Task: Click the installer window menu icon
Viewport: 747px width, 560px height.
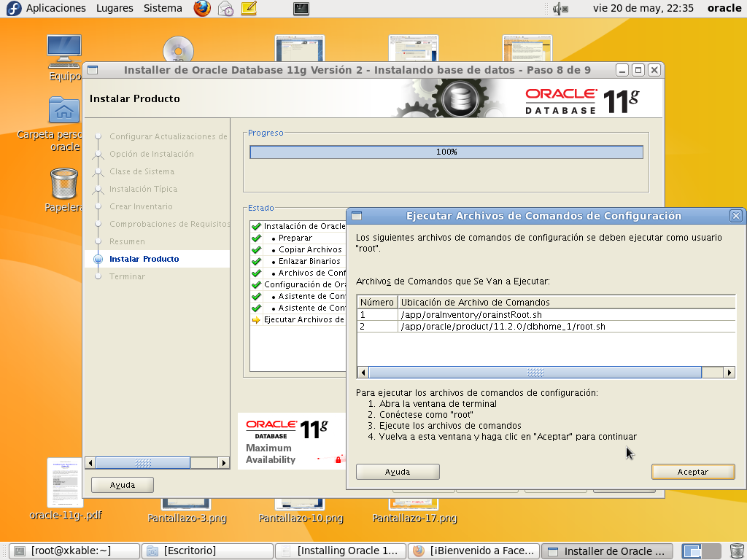Action: [93, 70]
